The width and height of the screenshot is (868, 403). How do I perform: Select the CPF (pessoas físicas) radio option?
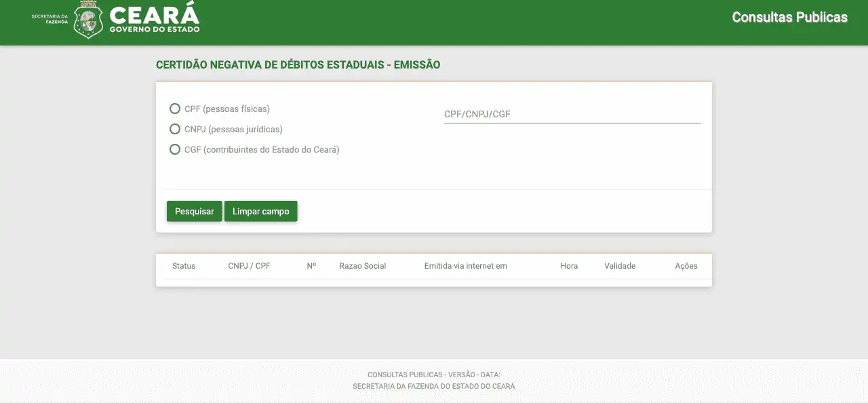tap(175, 109)
